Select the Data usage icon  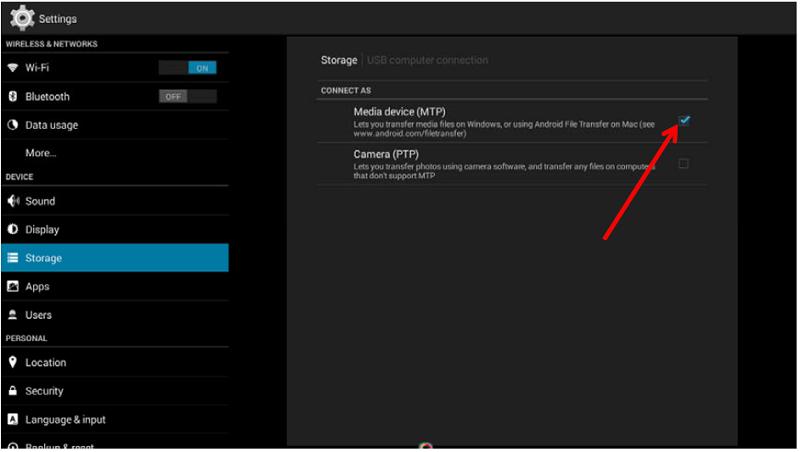[x=13, y=125]
